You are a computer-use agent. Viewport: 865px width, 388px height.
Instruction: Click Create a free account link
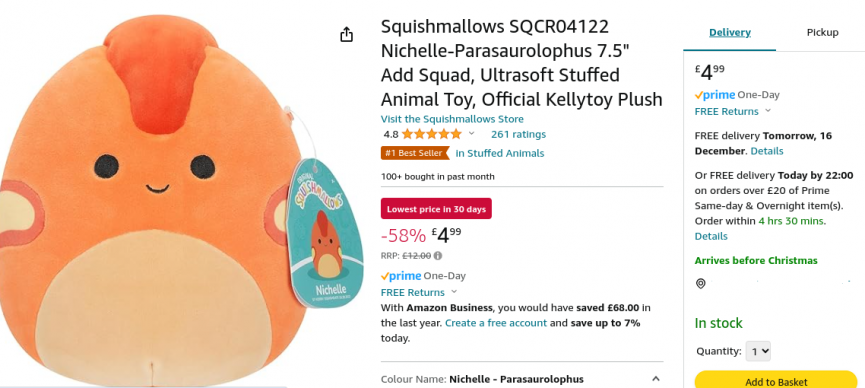point(496,323)
